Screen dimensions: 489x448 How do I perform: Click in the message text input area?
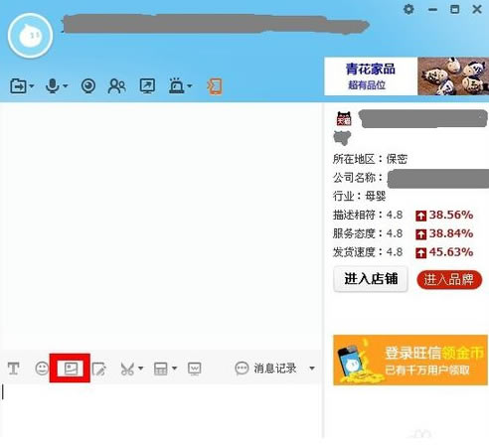[161, 410]
